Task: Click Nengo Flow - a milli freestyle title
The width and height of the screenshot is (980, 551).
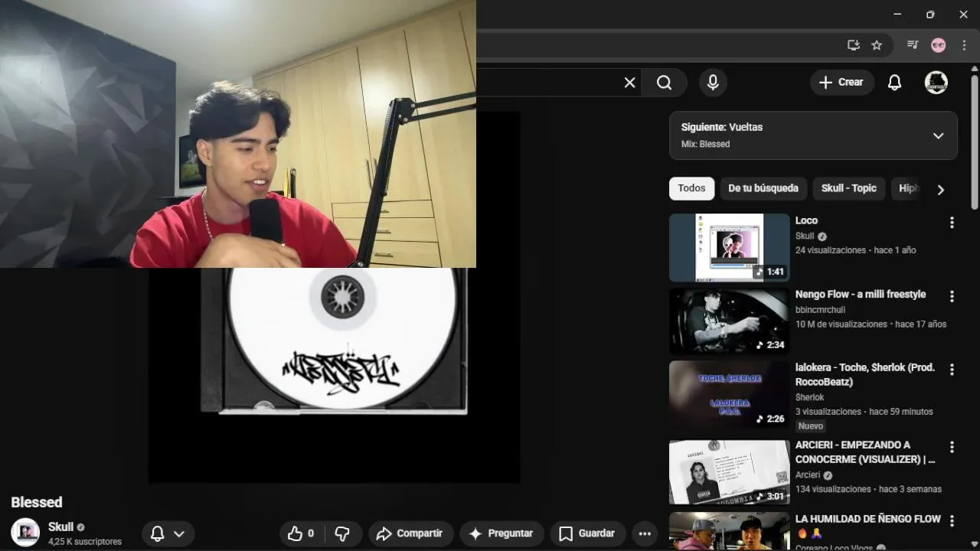Action: click(x=861, y=294)
